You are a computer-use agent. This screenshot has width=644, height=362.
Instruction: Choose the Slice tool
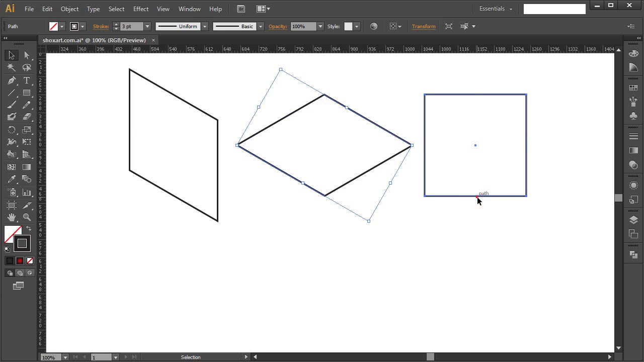(27, 205)
